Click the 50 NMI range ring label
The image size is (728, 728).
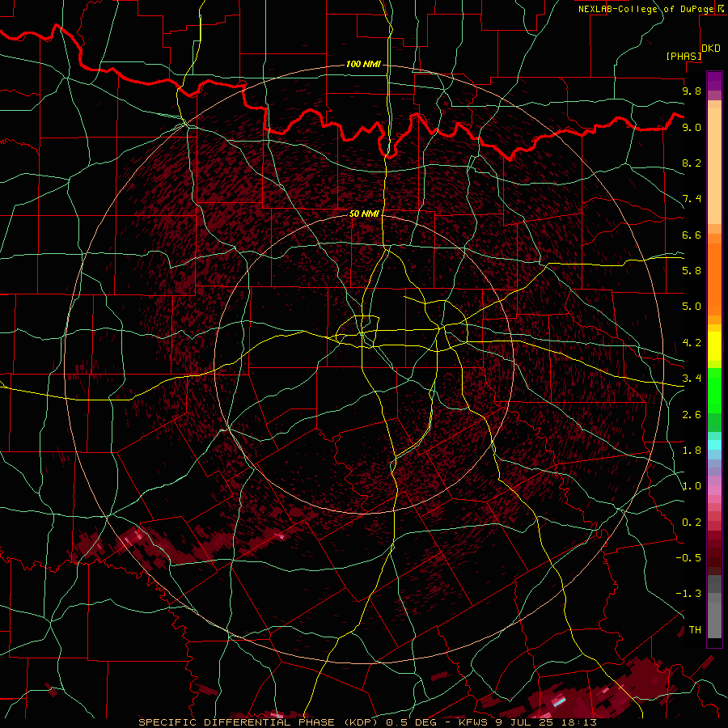pos(364,214)
